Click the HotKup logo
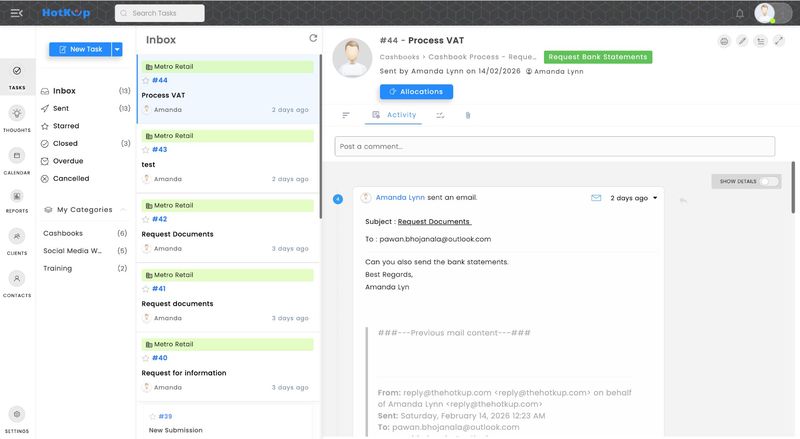The image size is (800, 439). point(66,13)
